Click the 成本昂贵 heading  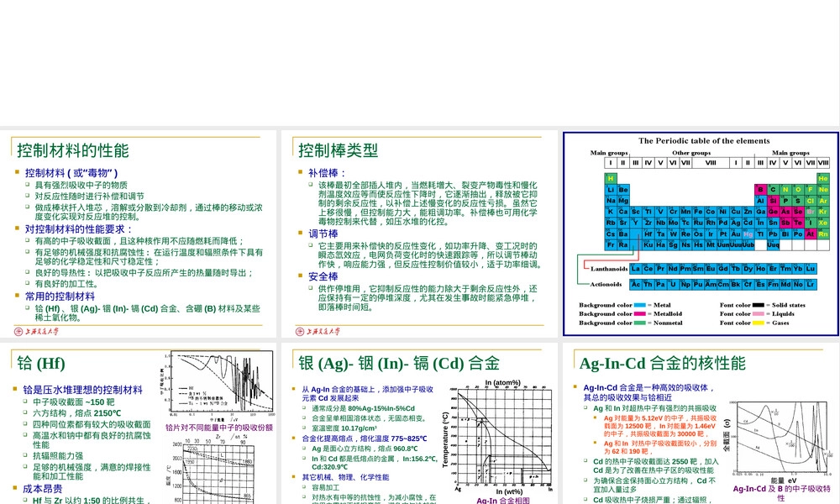(x=42, y=489)
